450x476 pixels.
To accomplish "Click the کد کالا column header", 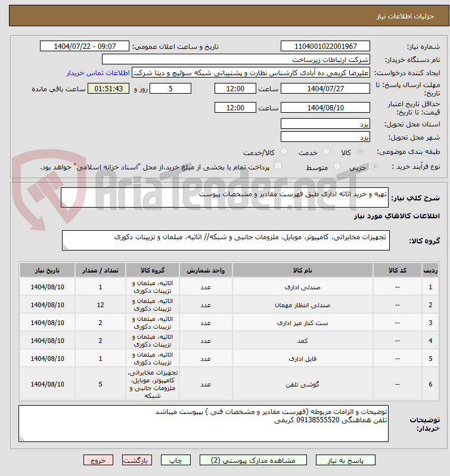I will point(398,270).
